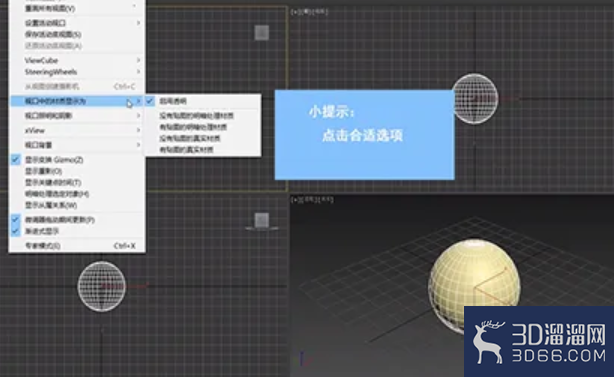Uncheck 显示变换 Gizmo(Z)
The image size is (614, 377).
77,160
